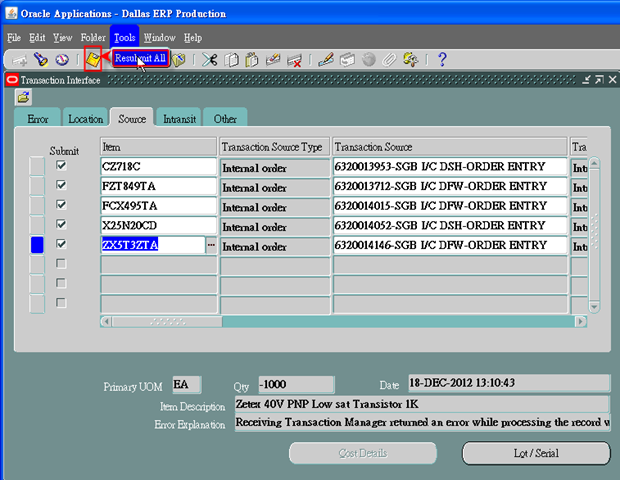Click item field CZ718C
Screen dimensions: 620x480
pos(159,166)
